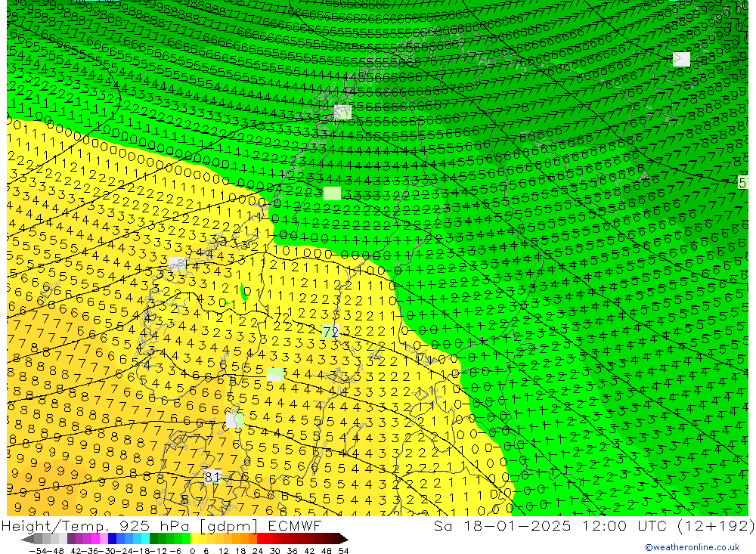Open the weatheronline.co.uk copyright link
This screenshot has height=554, width=756.
(692, 547)
